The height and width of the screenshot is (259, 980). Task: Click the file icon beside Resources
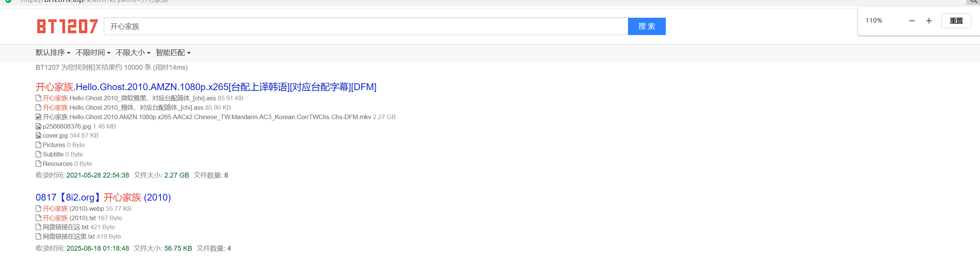tap(39, 164)
